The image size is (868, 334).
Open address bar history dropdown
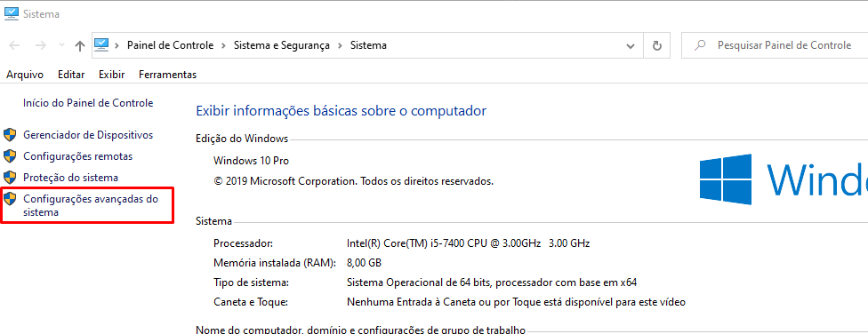point(630,46)
